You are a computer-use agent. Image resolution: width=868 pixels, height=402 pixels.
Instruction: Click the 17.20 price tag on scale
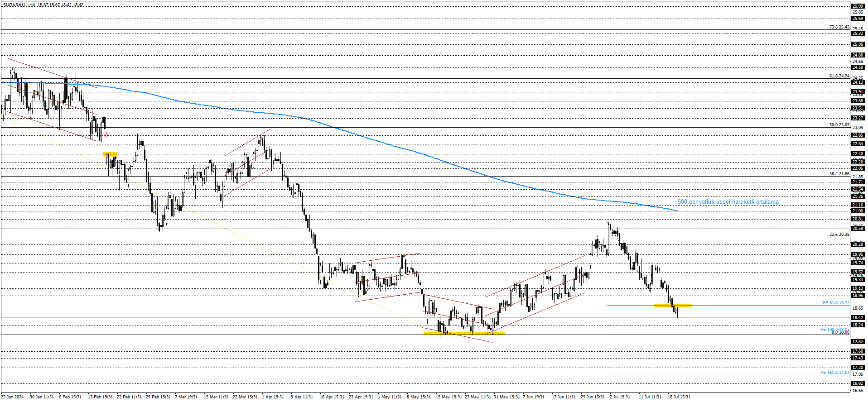tap(858, 368)
